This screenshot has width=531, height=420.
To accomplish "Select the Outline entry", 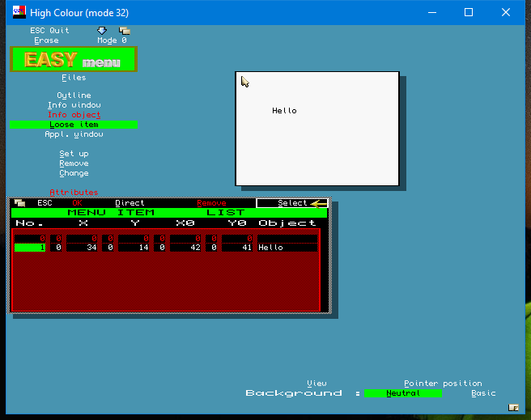I will pyautogui.click(x=74, y=95).
